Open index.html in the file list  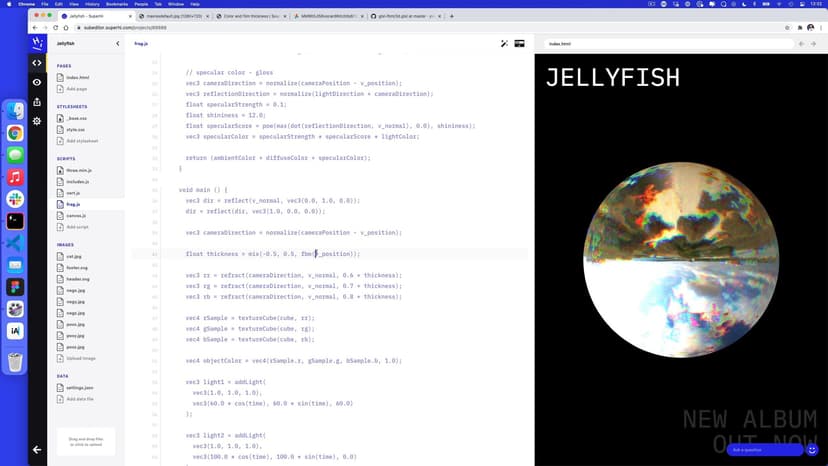76,77
